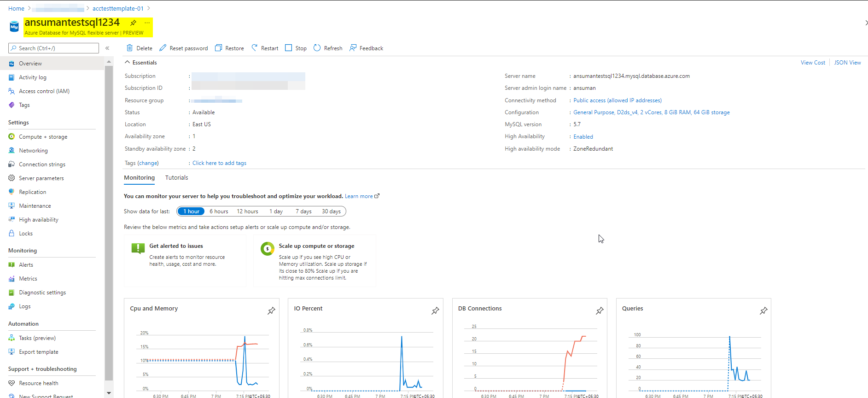Select the 12 hours time range
The width and height of the screenshot is (868, 398).
[247, 211]
